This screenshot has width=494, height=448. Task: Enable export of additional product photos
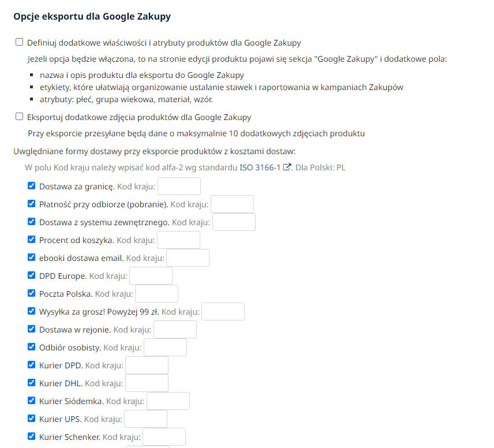coord(20,117)
